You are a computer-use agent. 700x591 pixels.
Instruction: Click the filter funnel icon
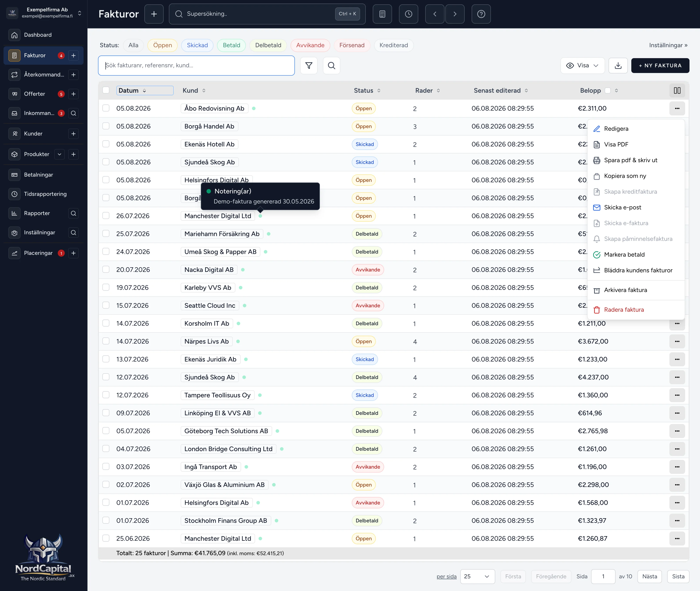coord(309,66)
